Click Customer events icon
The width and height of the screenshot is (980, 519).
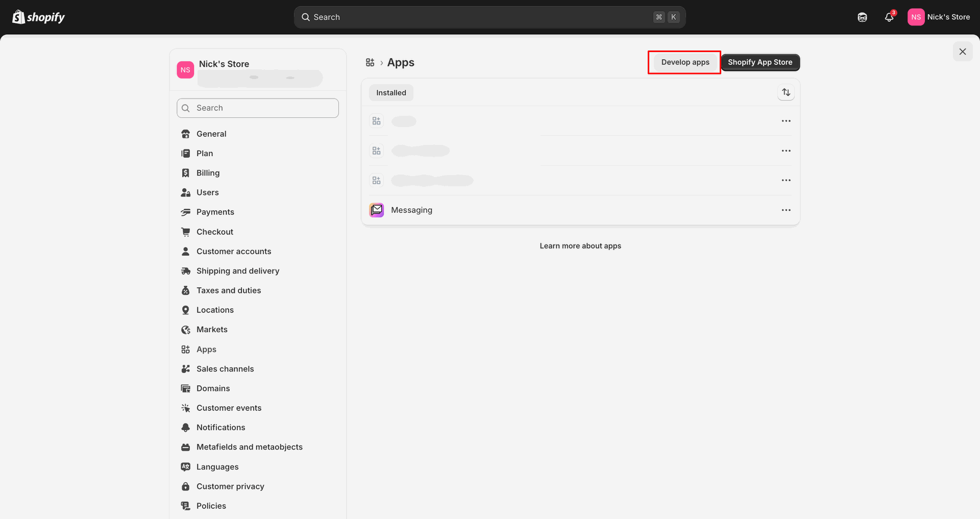(x=186, y=408)
